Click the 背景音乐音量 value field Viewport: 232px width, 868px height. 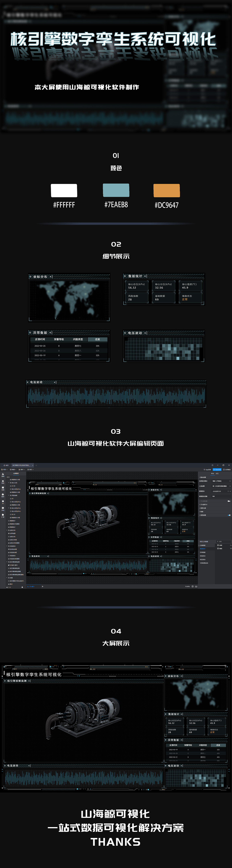click(x=221, y=496)
